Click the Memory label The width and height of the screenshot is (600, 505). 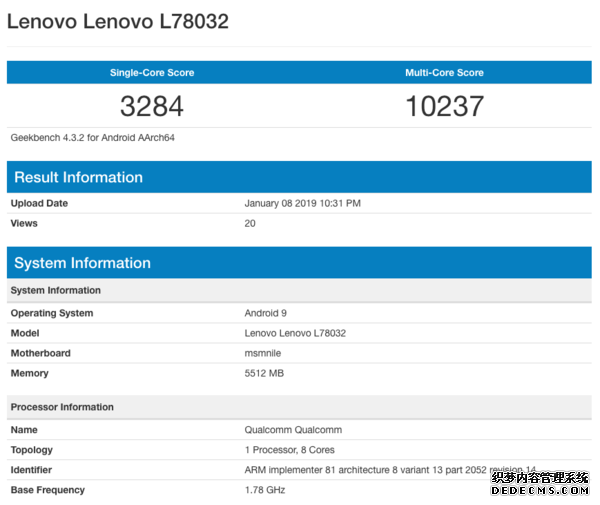pos(29,373)
